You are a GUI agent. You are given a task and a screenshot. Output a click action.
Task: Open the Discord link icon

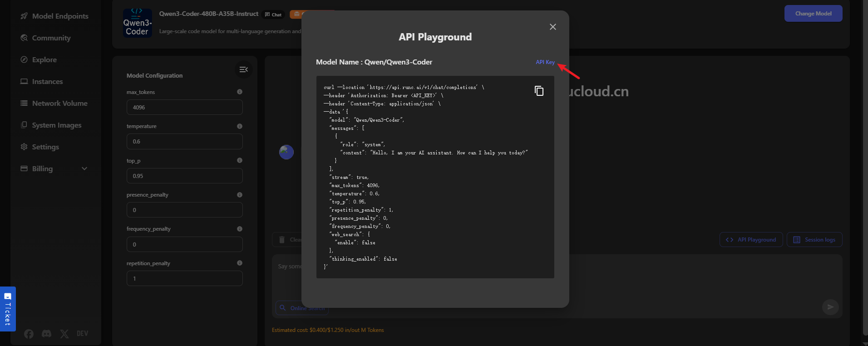pos(46,334)
